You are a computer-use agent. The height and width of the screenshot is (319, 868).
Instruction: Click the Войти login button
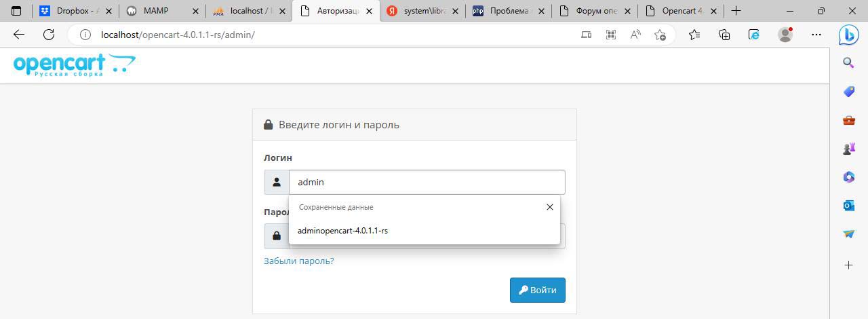537,290
